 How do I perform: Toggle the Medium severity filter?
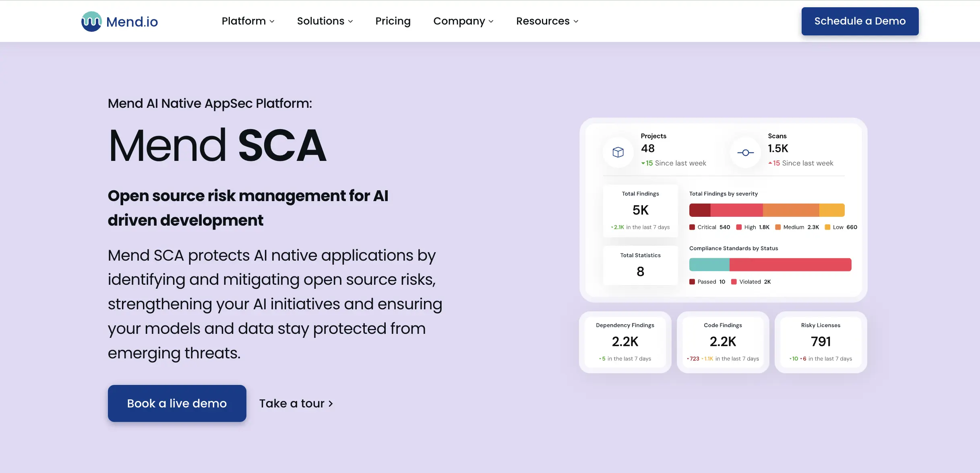tap(778, 227)
